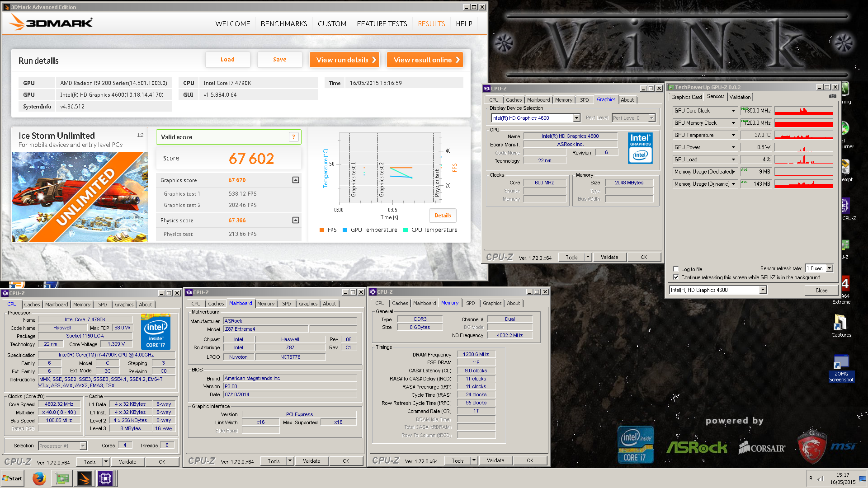Click the Load button in Run details
Screen dimensions: 868x488
tap(227, 60)
